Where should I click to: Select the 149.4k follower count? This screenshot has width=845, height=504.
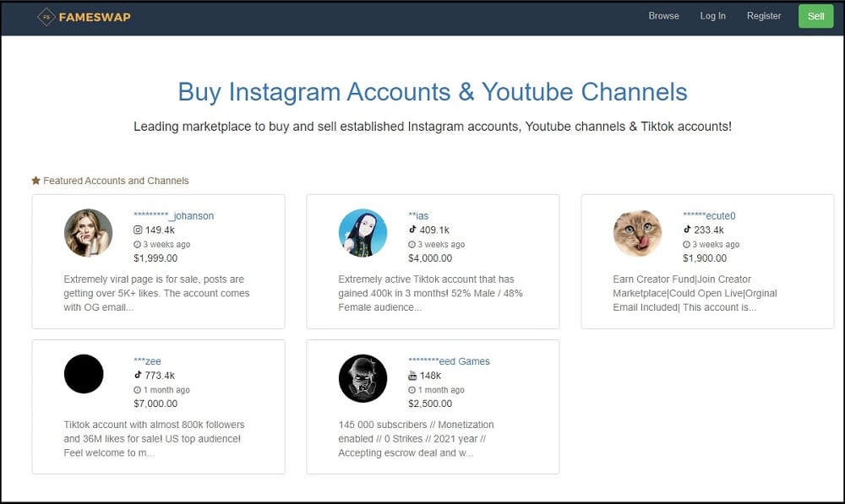click(160, 230)
